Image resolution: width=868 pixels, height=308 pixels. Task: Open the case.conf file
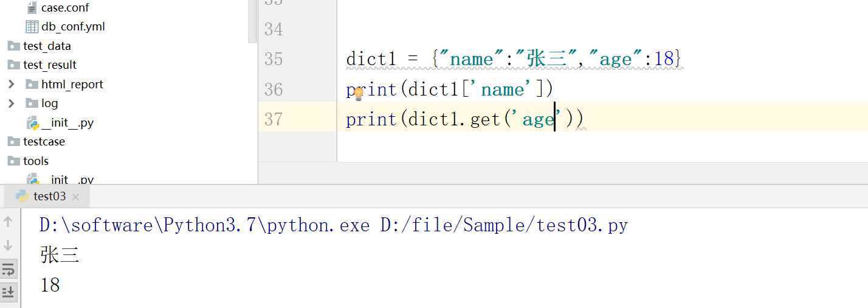[x=65, y=8]
